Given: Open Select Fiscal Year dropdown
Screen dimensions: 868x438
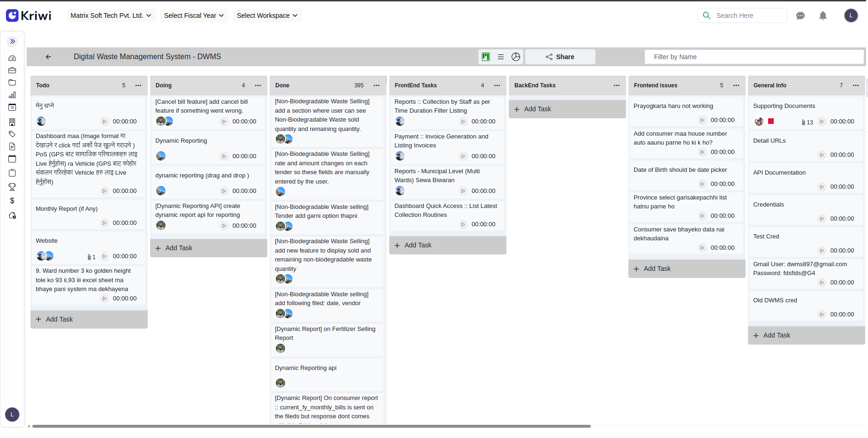Looking at the screenshot, I should click(x=194, y=15).
